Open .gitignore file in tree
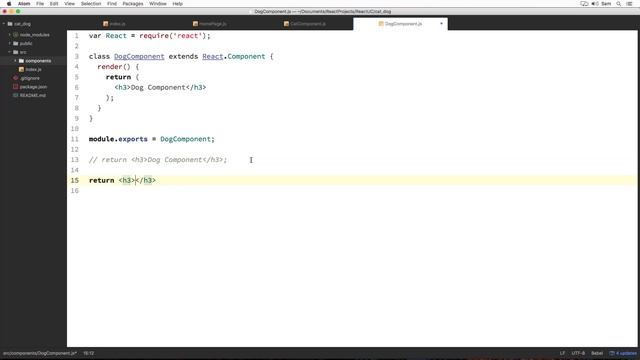Image resolution: width=640 pixels, height=360 pixels. coord(30,78)
